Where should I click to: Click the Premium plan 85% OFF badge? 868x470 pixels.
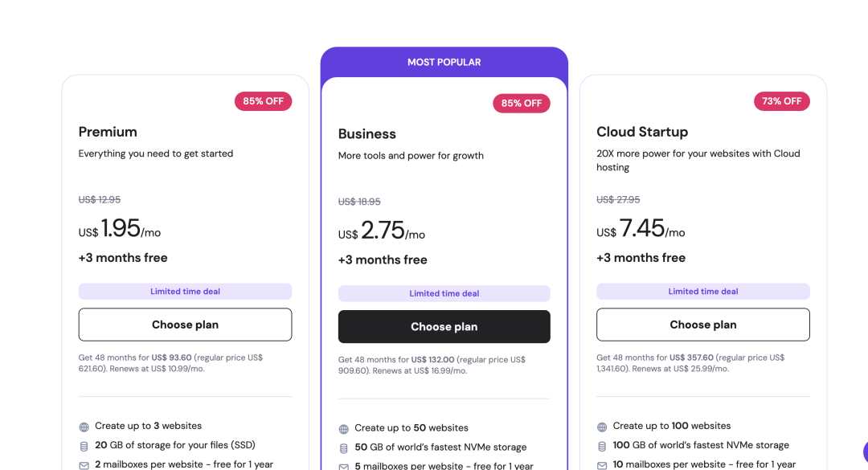coord(264,101)
